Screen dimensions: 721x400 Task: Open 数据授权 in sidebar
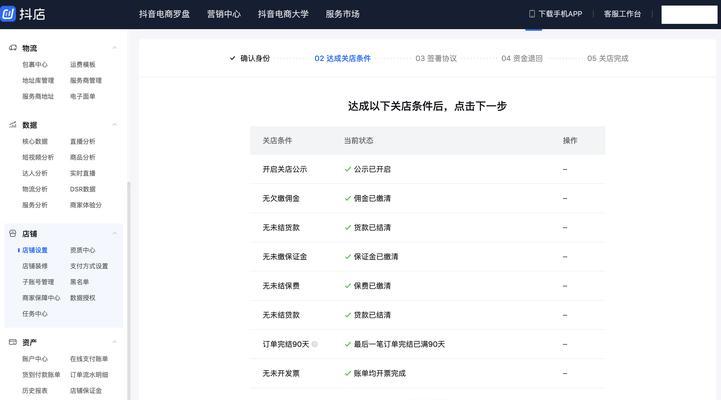pos(83,298)
